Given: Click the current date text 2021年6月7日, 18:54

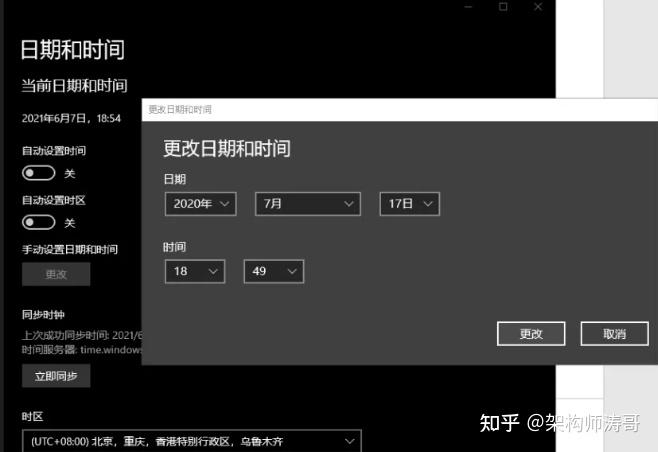Looking at the screenshot, I should 71,118.
